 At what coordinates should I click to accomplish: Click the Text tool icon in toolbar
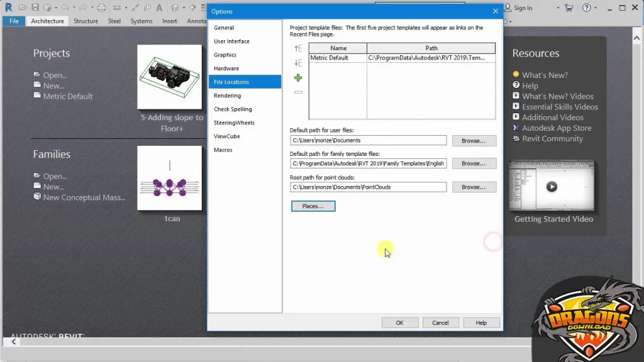[159, 8]
